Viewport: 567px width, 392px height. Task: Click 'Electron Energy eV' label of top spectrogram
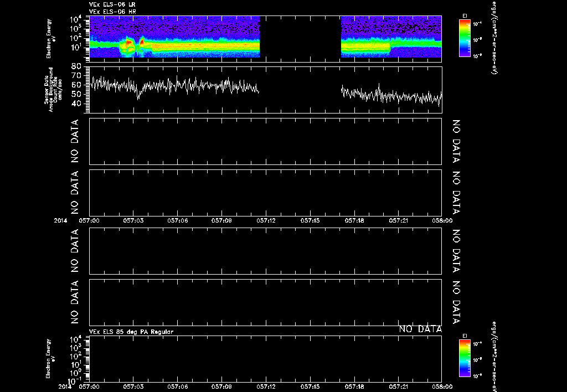[50, 38]
